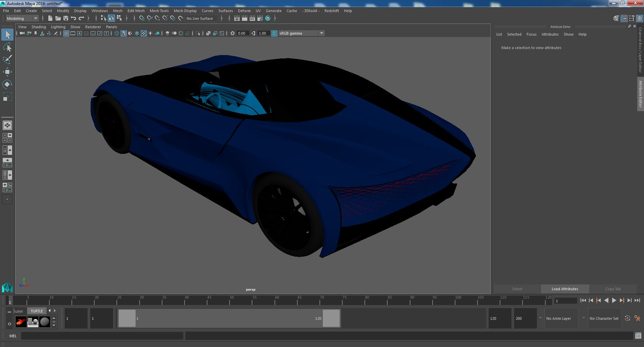Expand collapsed status line section after redo
The image size is (644, 347).
point(89,18)
